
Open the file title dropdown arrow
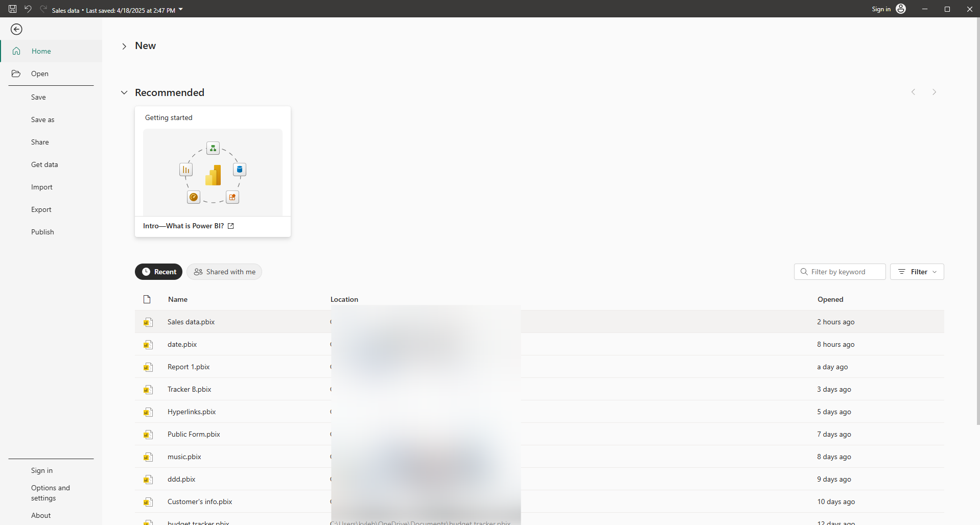181,9
